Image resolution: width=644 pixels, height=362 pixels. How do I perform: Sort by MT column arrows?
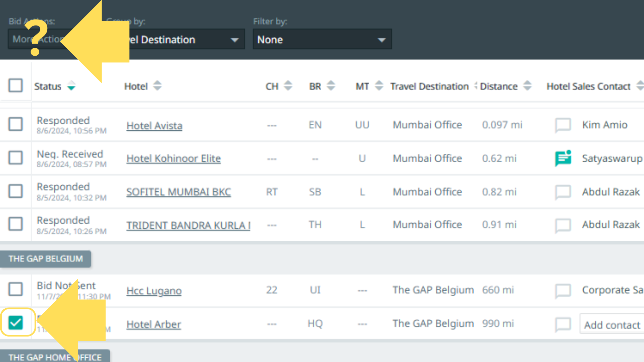(x=379, y=86)
